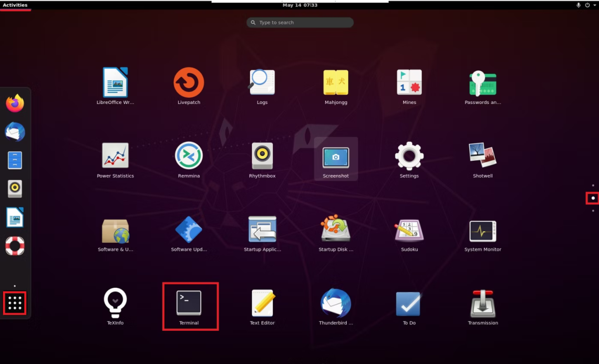Open Files manager in the dock

[15, 160]
